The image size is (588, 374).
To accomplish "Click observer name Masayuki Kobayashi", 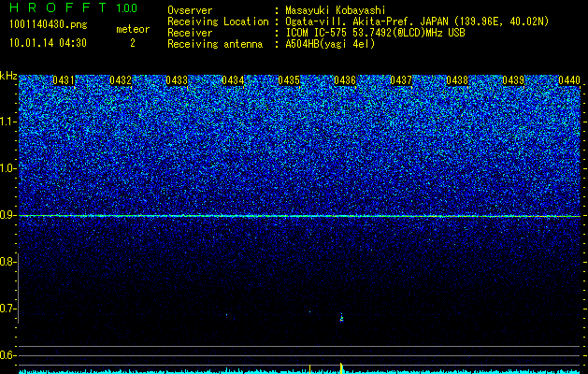I will point(336,10).
